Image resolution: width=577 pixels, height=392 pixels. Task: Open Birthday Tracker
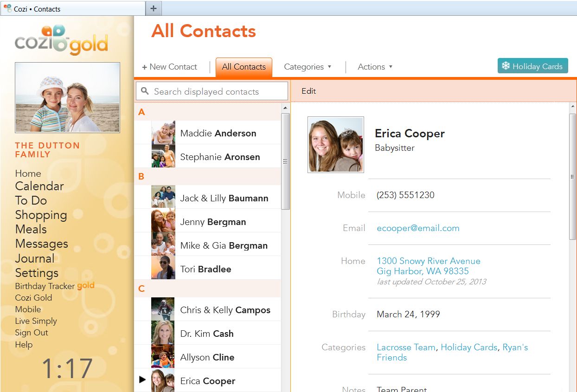click(45, 286)
